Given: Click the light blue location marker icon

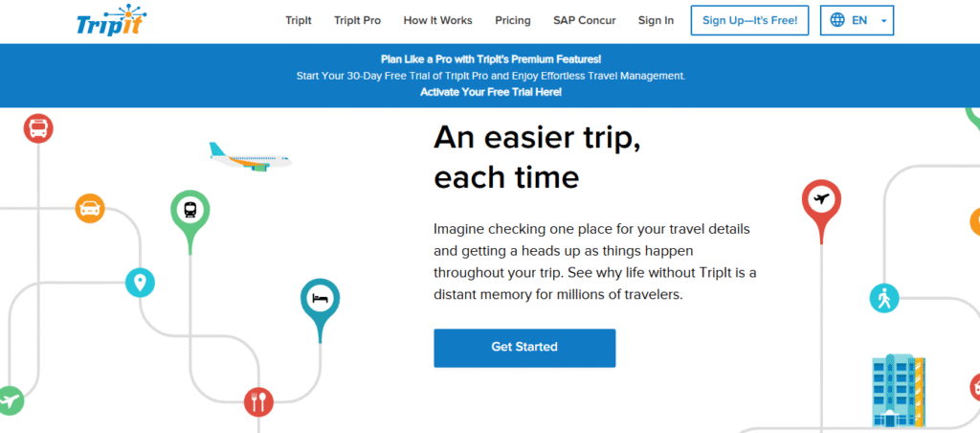Looking at the screenshot, I should pos(140,283).
